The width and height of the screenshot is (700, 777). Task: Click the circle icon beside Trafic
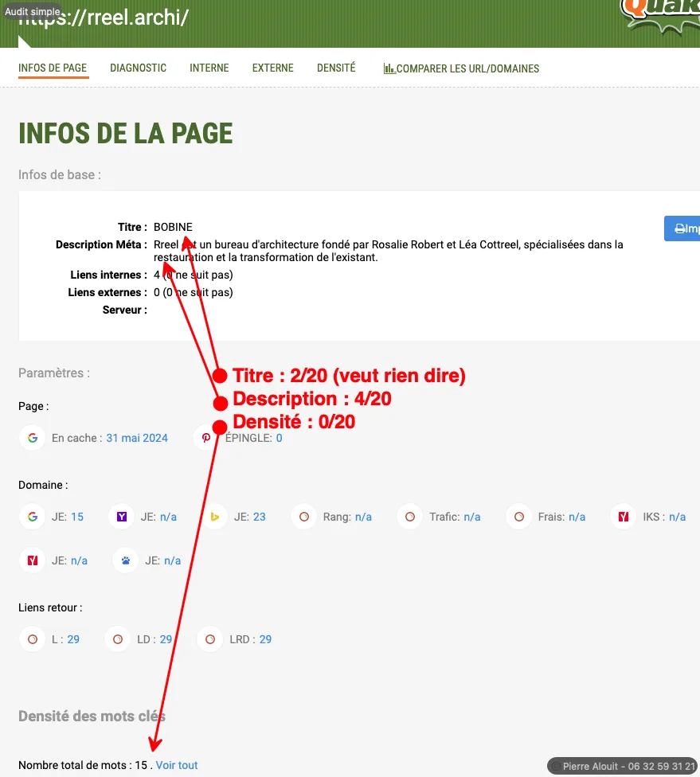410,517
